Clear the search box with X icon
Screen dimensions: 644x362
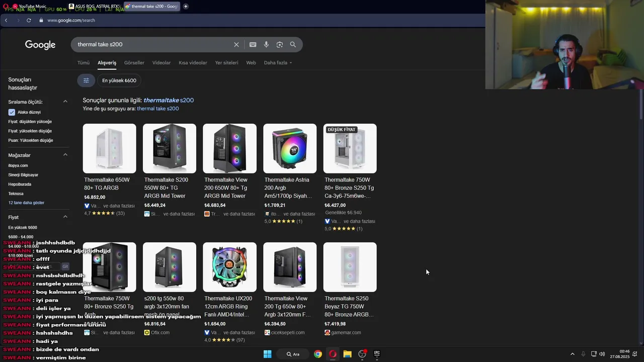tap(236, 45)
